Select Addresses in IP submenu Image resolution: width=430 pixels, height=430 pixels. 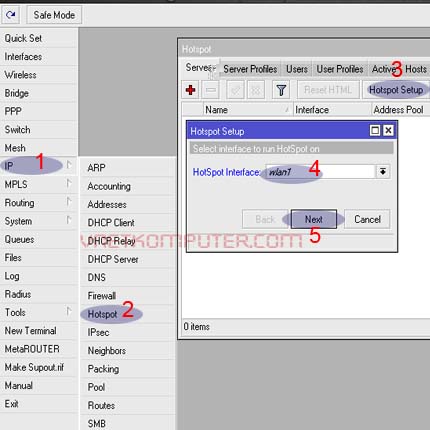128,204
